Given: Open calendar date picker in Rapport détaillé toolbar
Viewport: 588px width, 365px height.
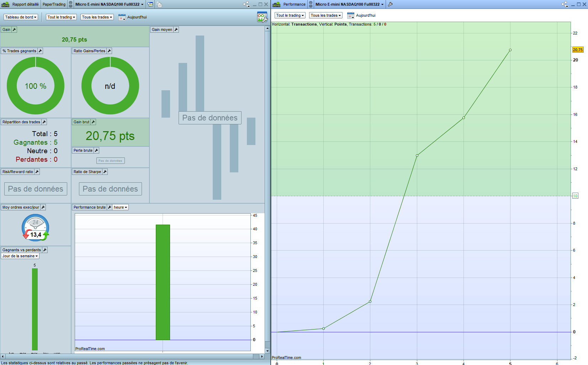Looking at the screenshot, I should pyautogui.click(x=122, y=17).
